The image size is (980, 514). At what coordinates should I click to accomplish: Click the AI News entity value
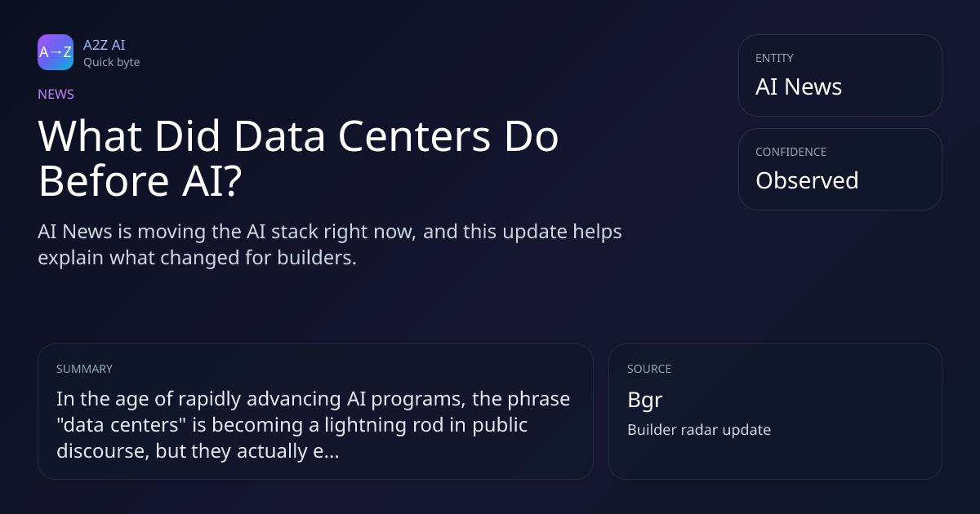point(799,86)
